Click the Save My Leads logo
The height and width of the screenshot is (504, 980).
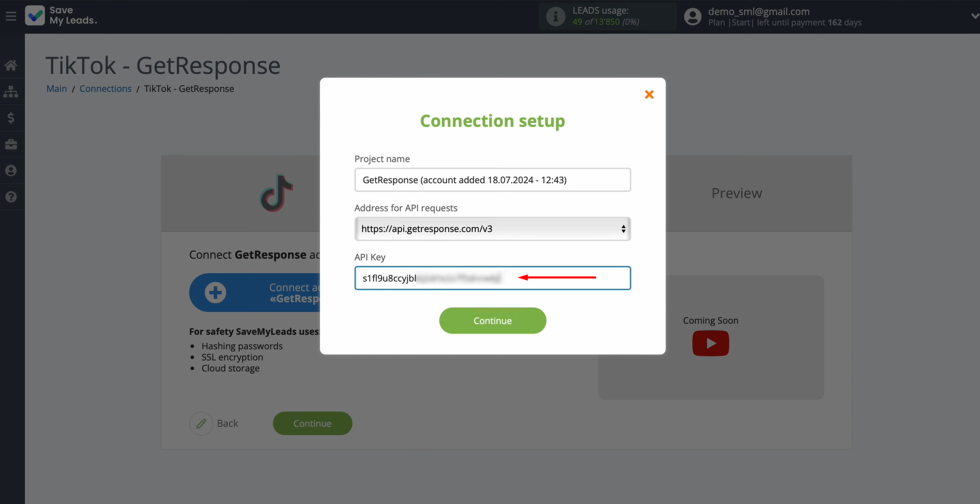(x=60, y=16)
